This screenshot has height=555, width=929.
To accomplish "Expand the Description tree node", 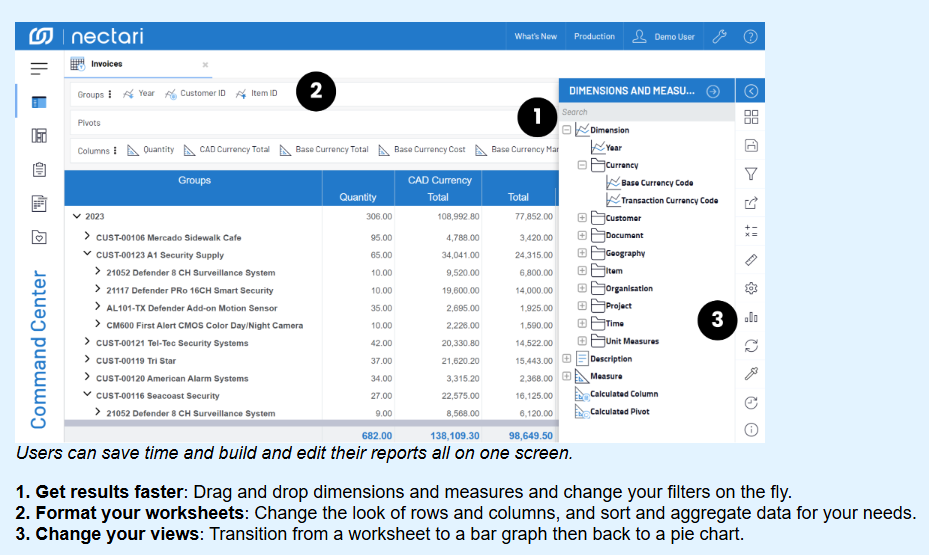I will point(566,358).
